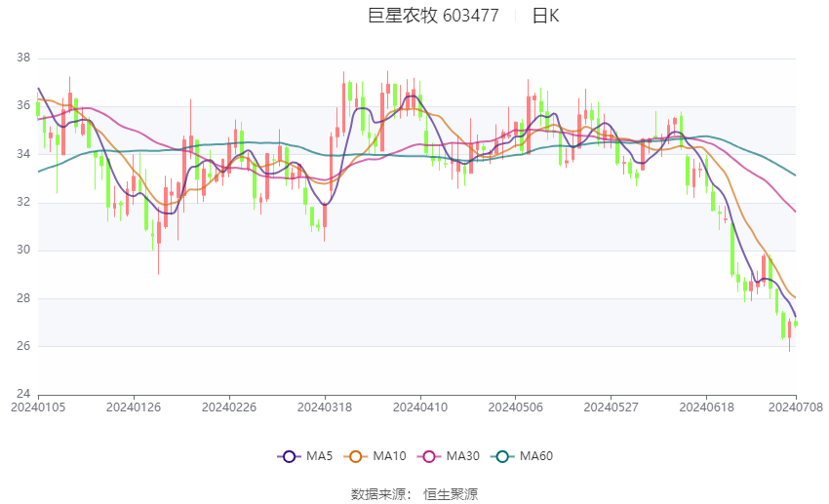Click the 32 price axis label

point(23,202)
